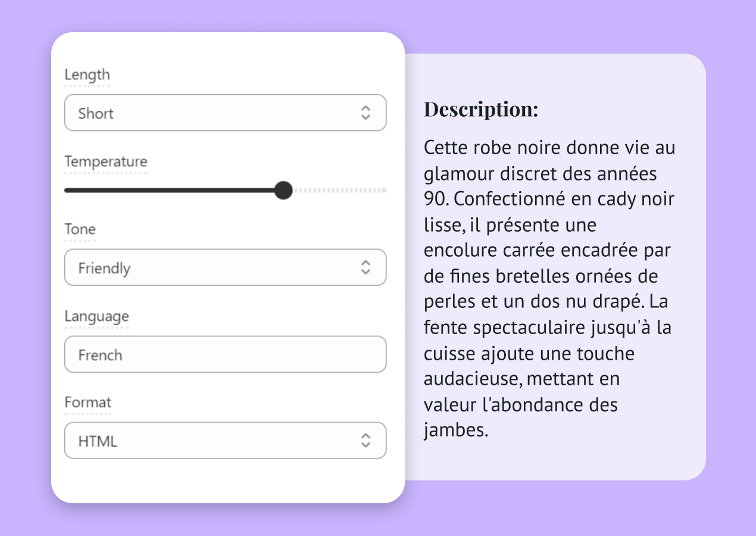Open the Length dropdown showing Short
The image size is (756, 536).
tap(225, 113)
